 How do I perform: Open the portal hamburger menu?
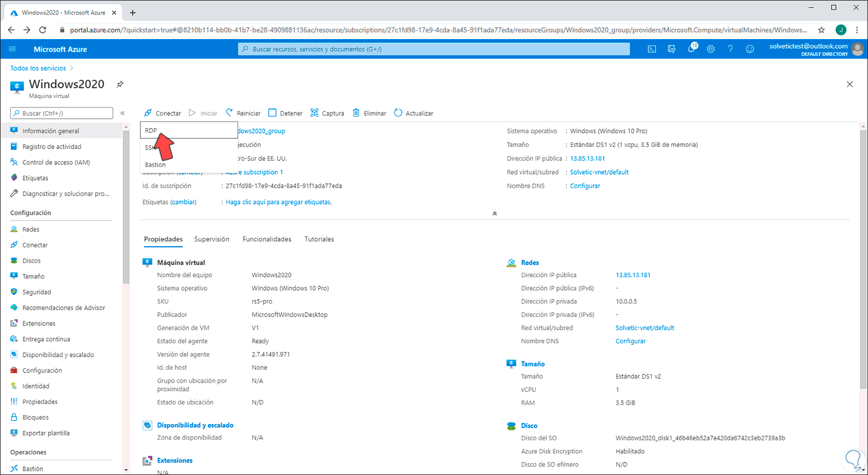pyautogui.click(x=12, y=49)
